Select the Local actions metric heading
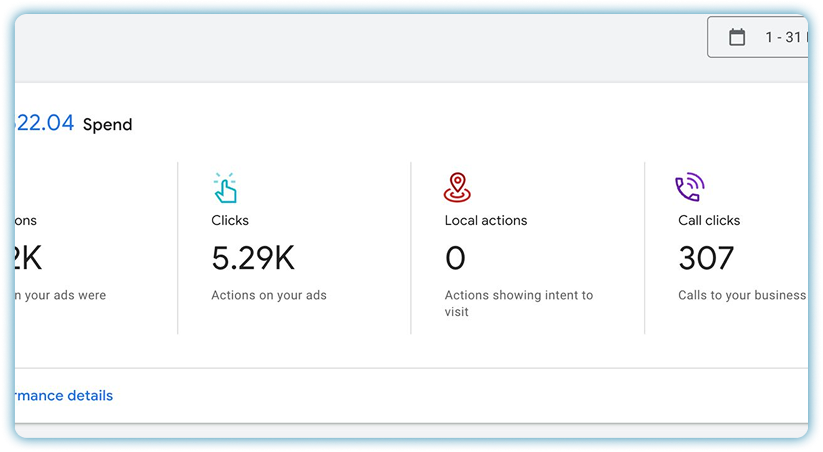This screenshot has height=452, width=823. 486,220
